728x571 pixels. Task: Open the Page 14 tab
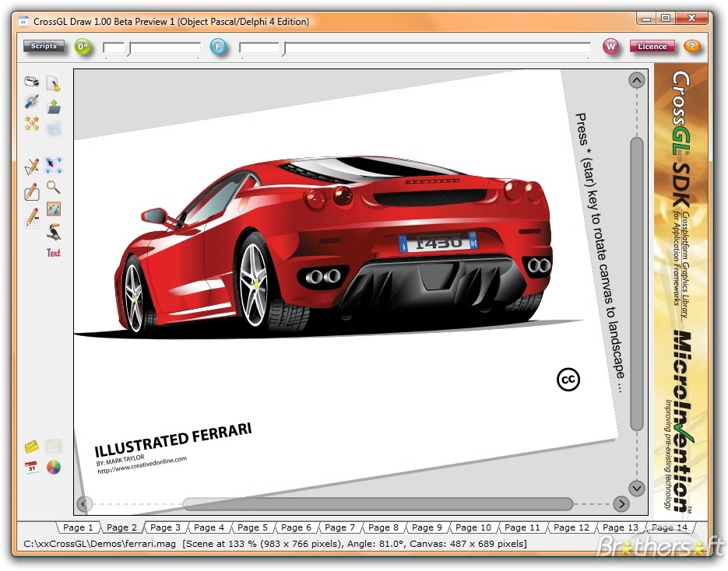pyautogui.click(x=669, y=527)
